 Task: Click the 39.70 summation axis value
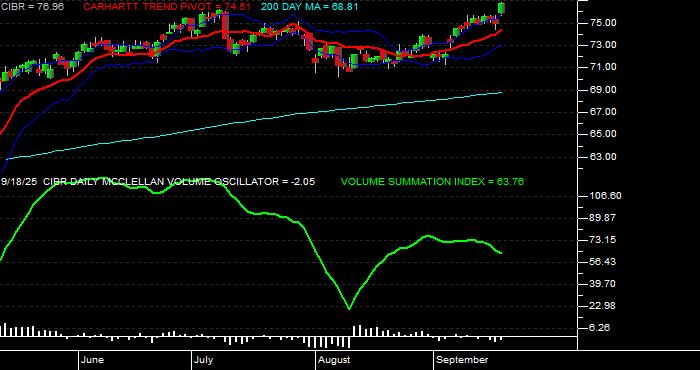(x=604, y=284)
